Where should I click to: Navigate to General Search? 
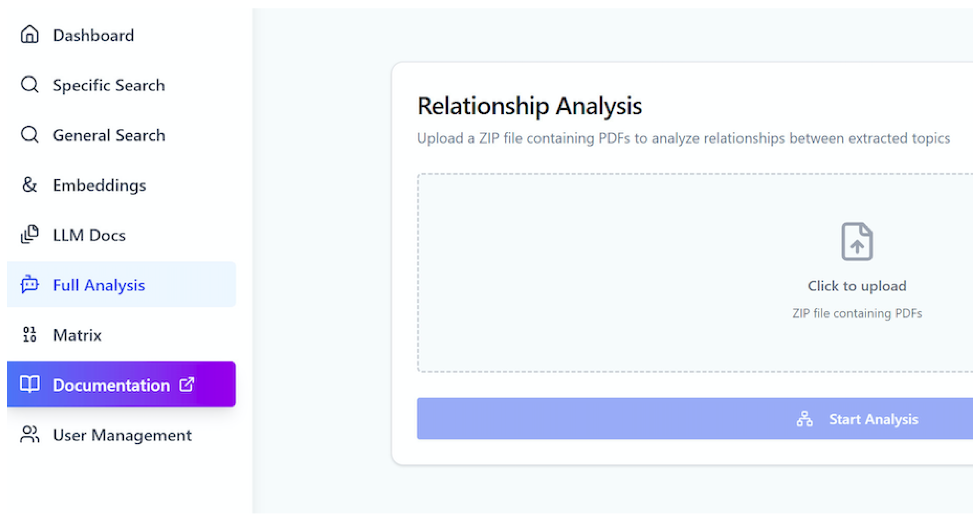(109, 135)
